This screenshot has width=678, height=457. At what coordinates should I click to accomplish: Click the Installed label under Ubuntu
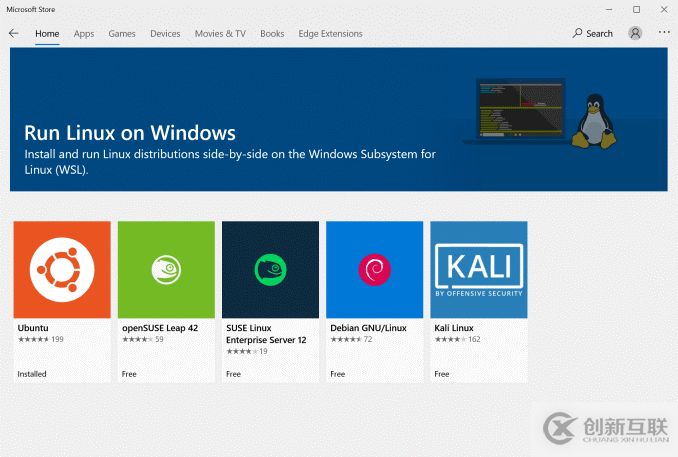coord(32,374)
